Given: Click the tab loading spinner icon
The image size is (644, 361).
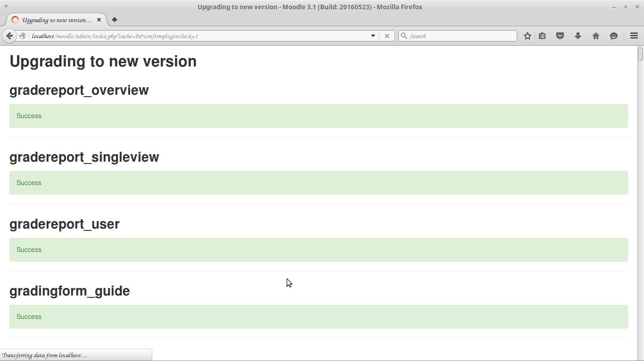Looking at the screenshot, I should pyautogui.click(x=15, y=20).
